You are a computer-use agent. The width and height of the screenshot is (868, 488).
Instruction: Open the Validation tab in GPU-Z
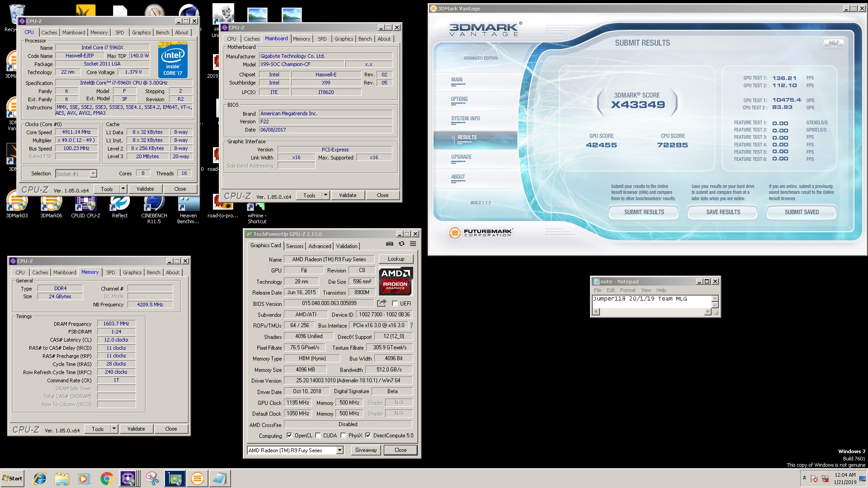pyautogui.click(x=347, y=246)
